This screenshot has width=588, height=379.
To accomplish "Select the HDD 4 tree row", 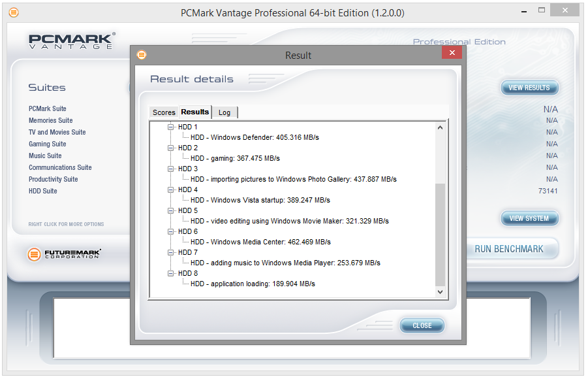I will coord(188,189).
